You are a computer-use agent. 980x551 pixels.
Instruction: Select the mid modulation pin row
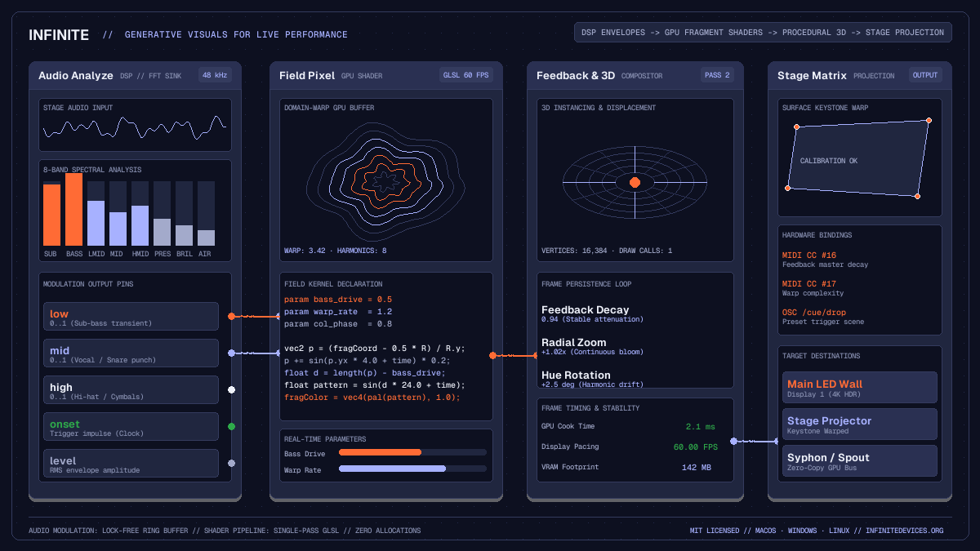[131, 353]
